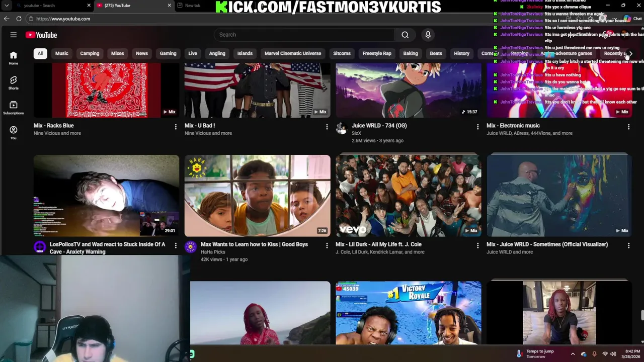644x362 pixels.
Task: Play the Juice WRLD Sometimes visualizer thumbnail
Action: [x=559, y=196]
